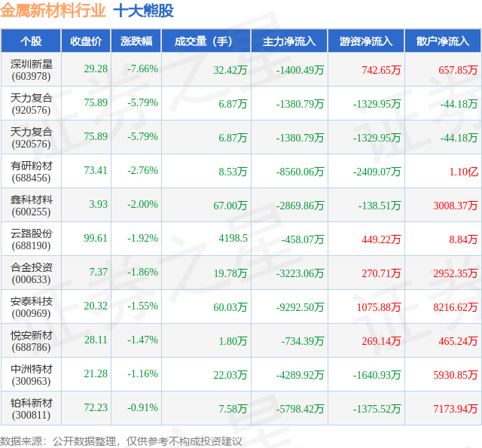This screenshot has width=482, height=448.
Task: Select retail inflow 657.85万
Action: click(x=458, y=70)
